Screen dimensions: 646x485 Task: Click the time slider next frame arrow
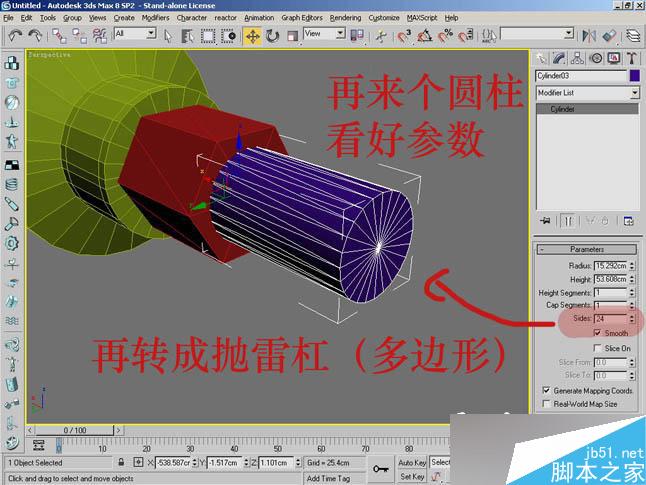point(118,430)
